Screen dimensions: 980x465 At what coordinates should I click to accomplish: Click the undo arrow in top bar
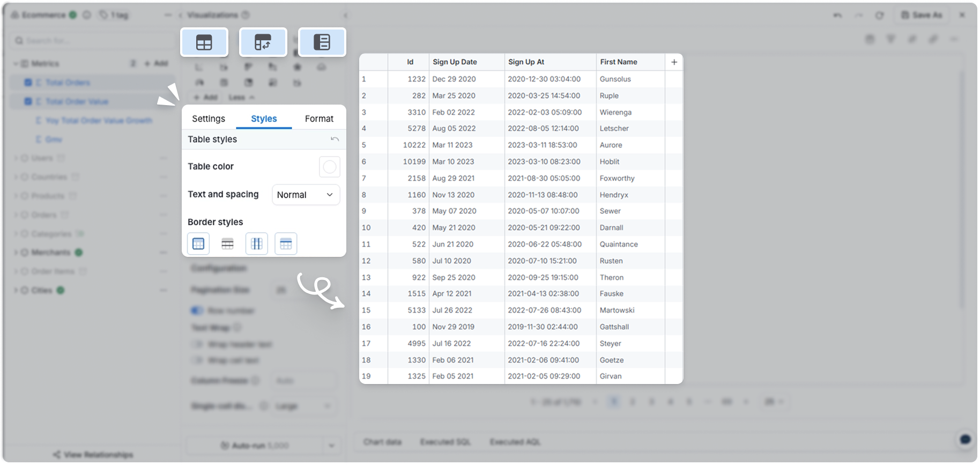(x=837, y=15)
